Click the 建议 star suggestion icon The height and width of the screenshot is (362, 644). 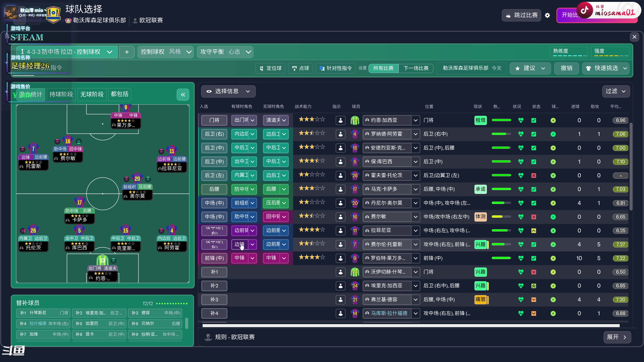(x=518, y=68)
